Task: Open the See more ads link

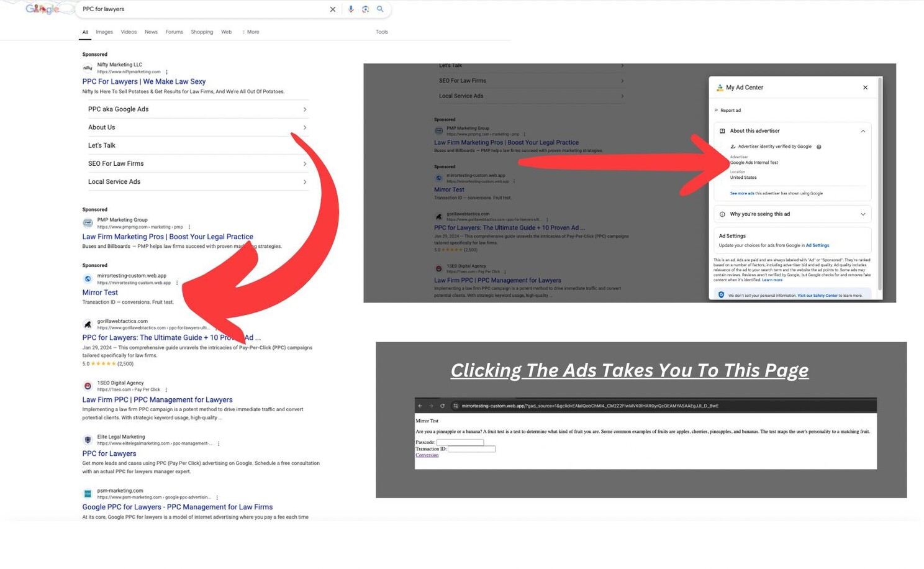Action: [x=742, y=193]
